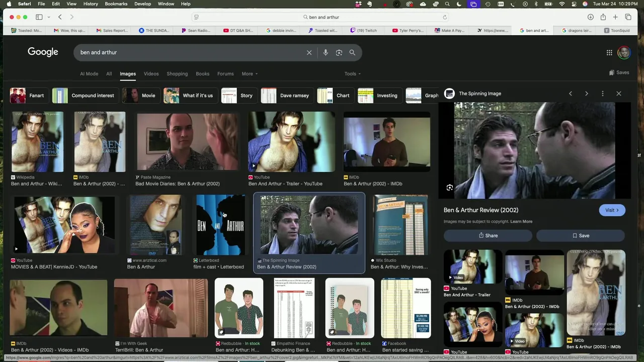Screen dimensions: 644x362
Task: Go back in Safari
Action: (60, 17)
